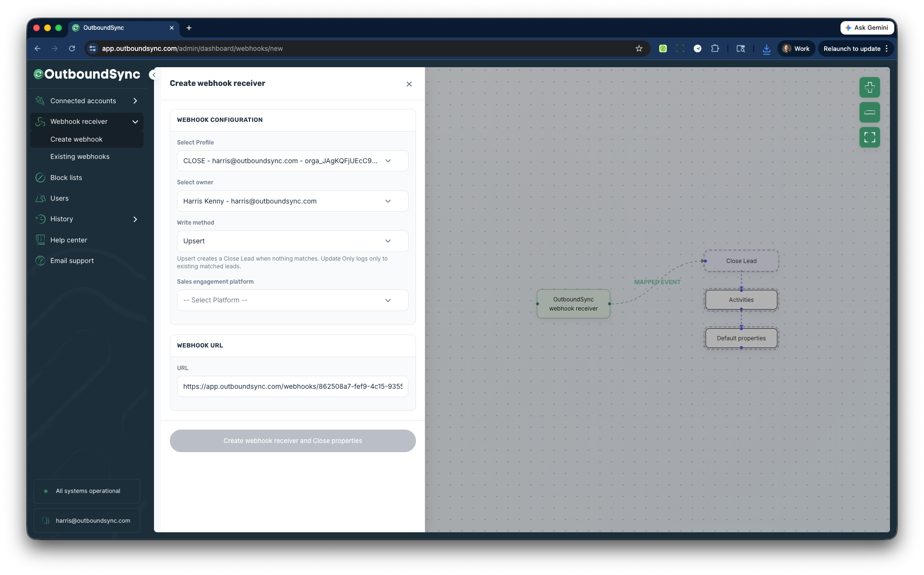Viewport: 924px width, 575px height.
Task: Open the Users section
Action: tap(59, 198)
